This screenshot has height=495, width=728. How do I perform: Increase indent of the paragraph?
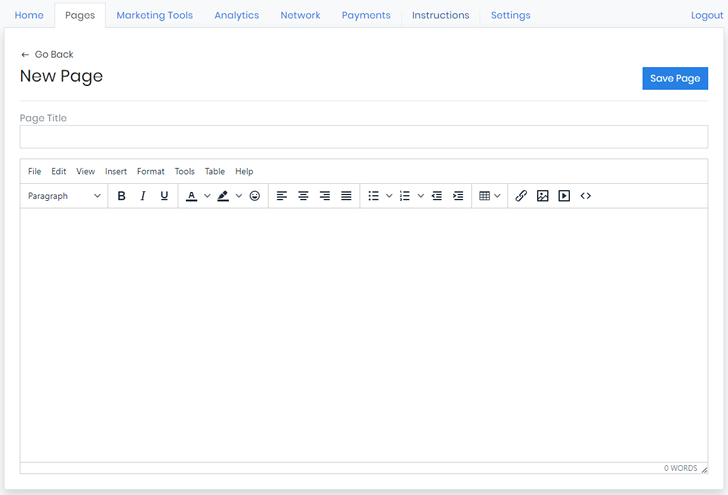(x=458, y=196)
